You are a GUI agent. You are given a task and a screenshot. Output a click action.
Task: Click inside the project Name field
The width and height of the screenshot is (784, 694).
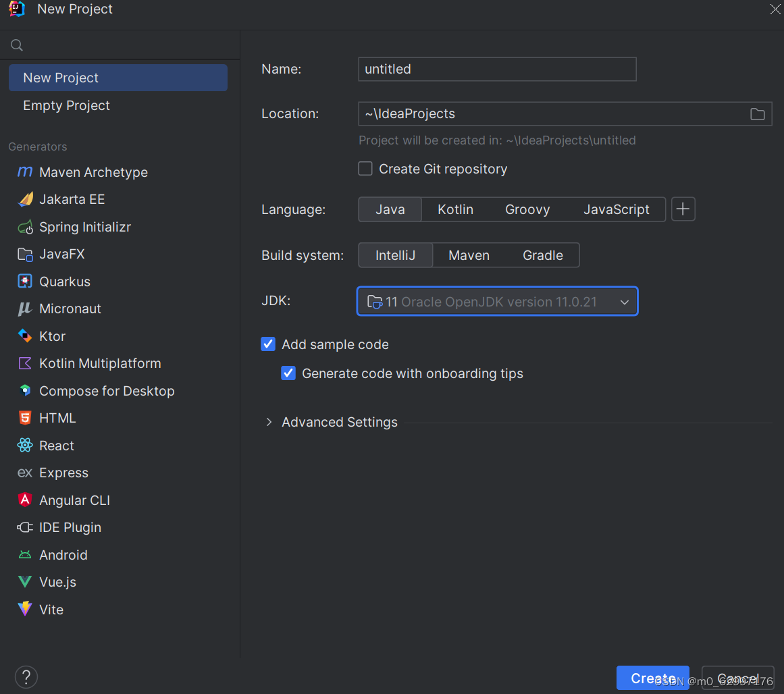pos(497,69)
